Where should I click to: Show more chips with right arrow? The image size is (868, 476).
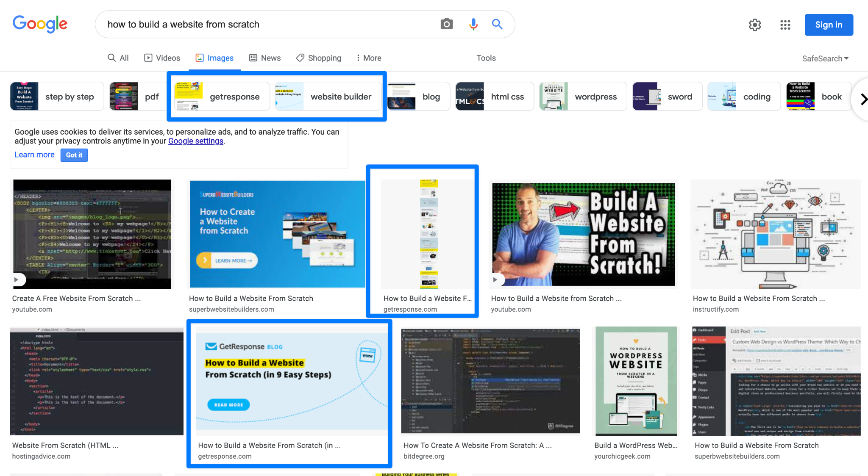(863, 100)
